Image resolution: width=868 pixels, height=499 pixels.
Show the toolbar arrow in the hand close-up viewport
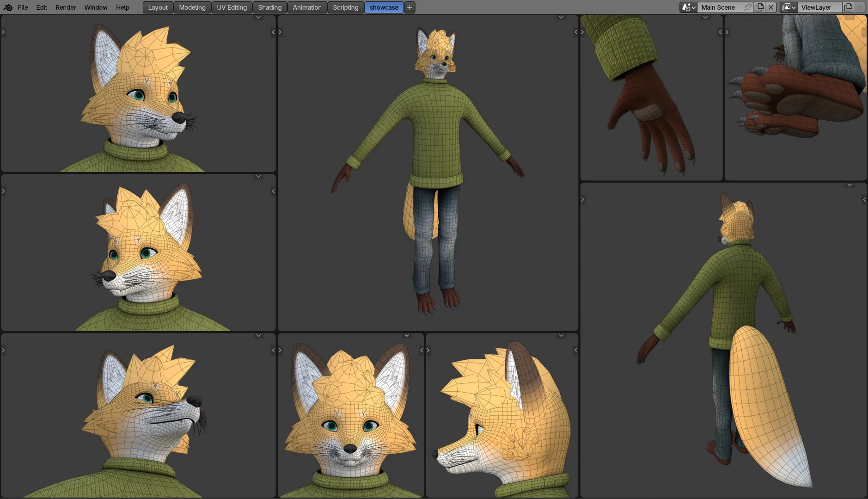(x=583, y=32)
